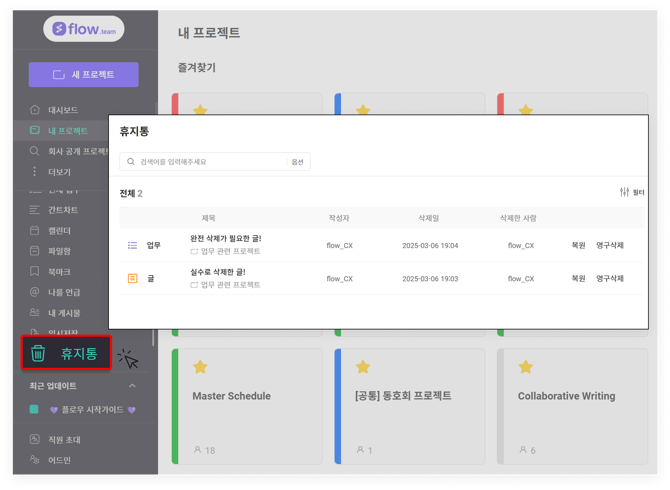
Task: Click the 새 프로젝트 button
Action: click(x=83, y=75)
